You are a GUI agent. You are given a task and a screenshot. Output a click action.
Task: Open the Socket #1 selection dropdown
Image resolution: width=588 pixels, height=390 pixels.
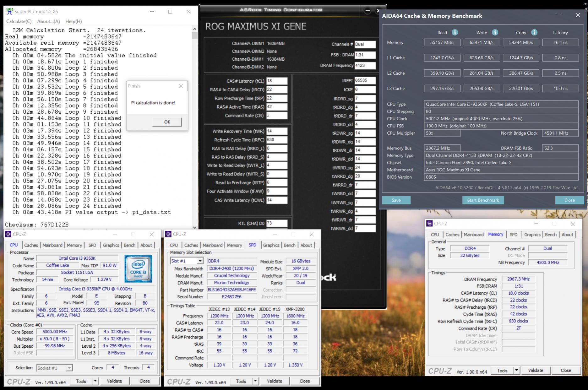(x=69, y=368)
